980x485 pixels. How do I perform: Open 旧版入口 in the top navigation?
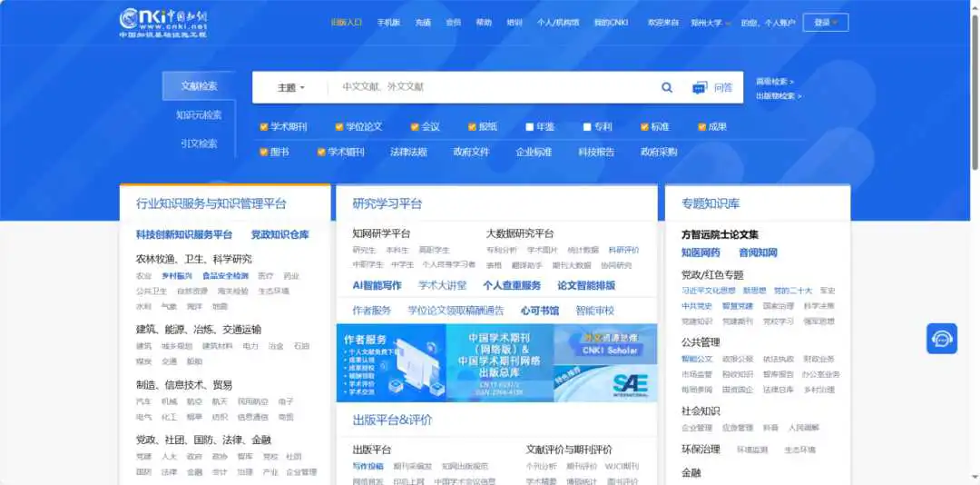[x=347, y=23]
